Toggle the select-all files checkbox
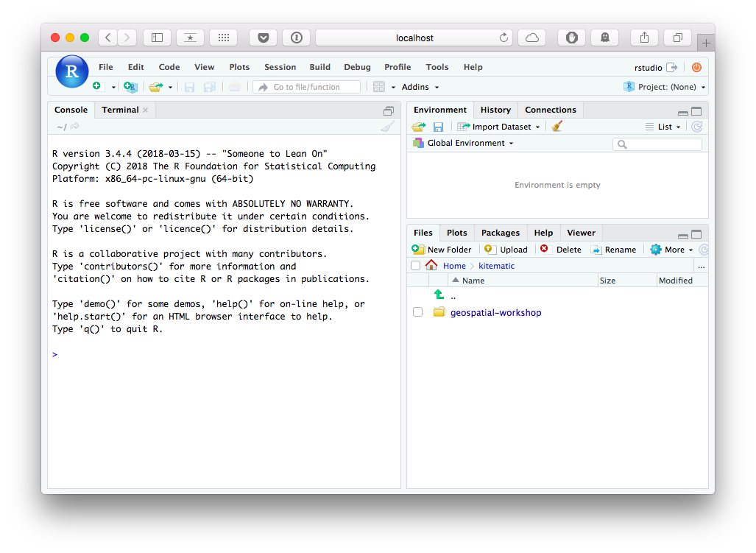The image size is (756, 553). pyautogui.click(x=416, y=266)
